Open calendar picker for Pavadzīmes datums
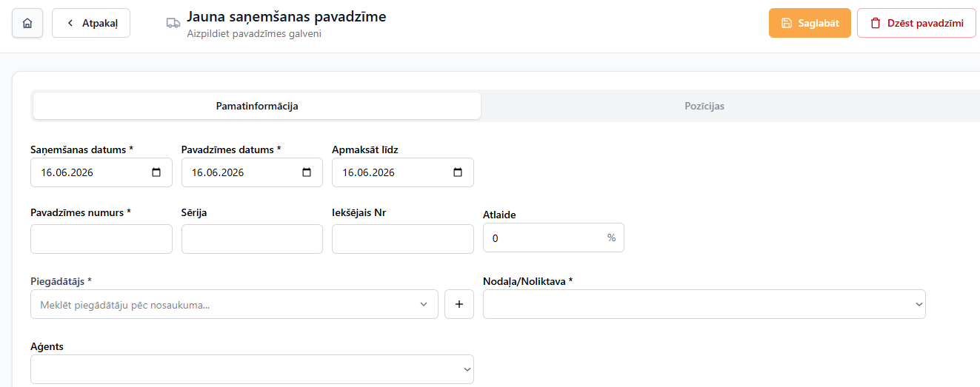Screen dimensions: 980x387 pos(307,172)
